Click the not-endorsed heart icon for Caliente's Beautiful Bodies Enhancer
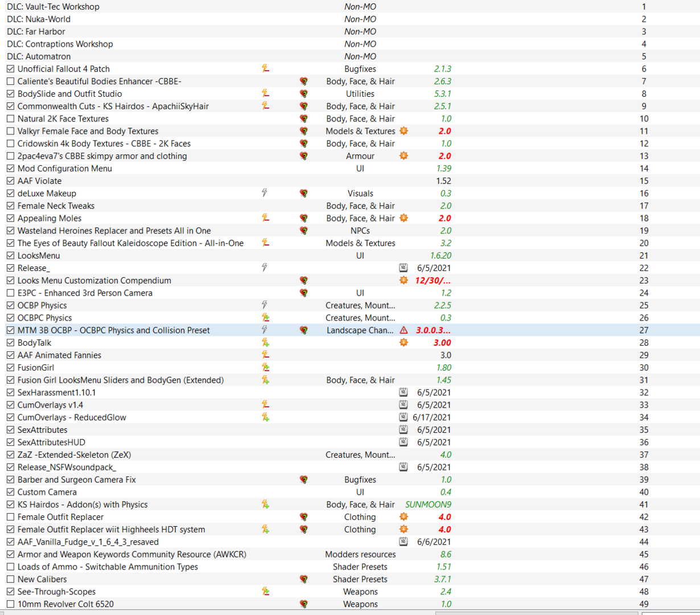 (x=304, y=81)
